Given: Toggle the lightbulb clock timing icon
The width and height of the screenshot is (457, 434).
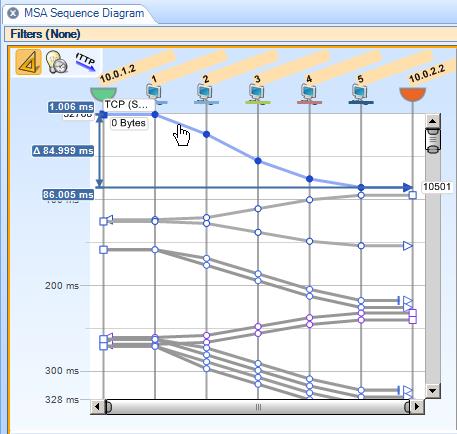Looking at the screenshot, I should pyautogui.click(x=57, y=62).
